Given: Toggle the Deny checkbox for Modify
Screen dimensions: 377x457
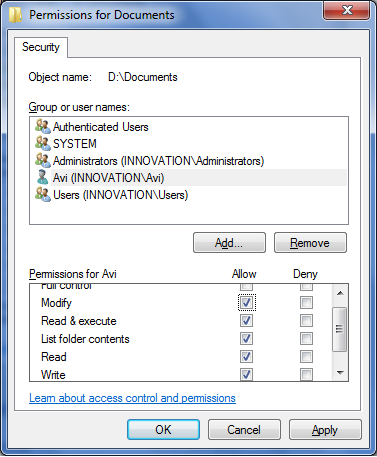Looking at the screenshot, I should point(306,303).
